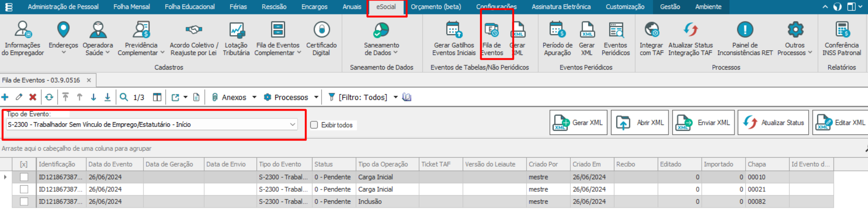868x217 pixels.
Task: Switch to Administração de Pessoal tab
Action: tap(63, 7)
